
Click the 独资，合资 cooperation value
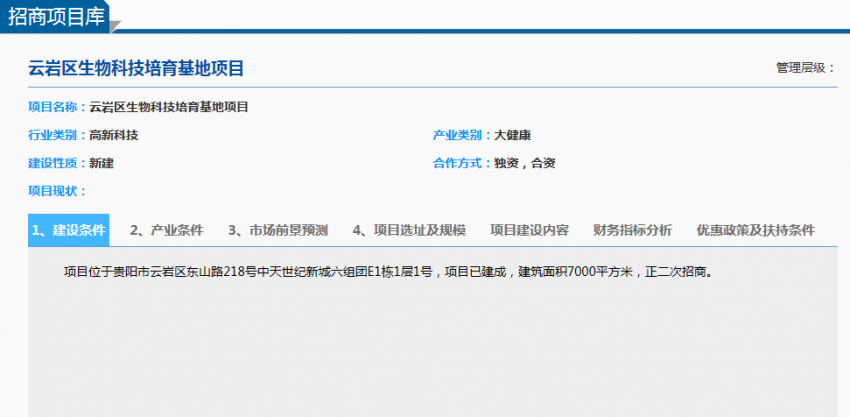[524, 163]
